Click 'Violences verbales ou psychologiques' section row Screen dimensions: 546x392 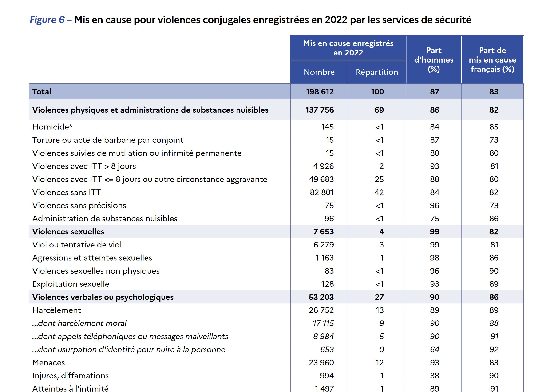[x=276, y=297]
